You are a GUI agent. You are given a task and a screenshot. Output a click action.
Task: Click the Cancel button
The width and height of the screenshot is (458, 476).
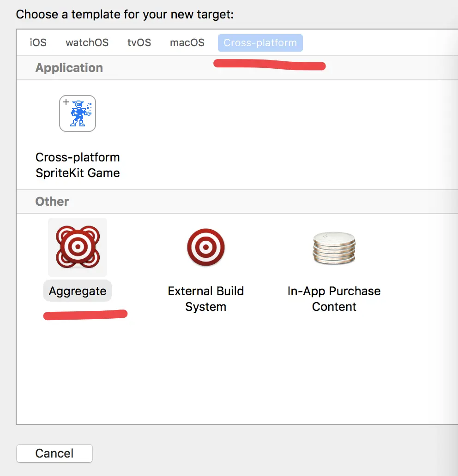tap(54, 453)
